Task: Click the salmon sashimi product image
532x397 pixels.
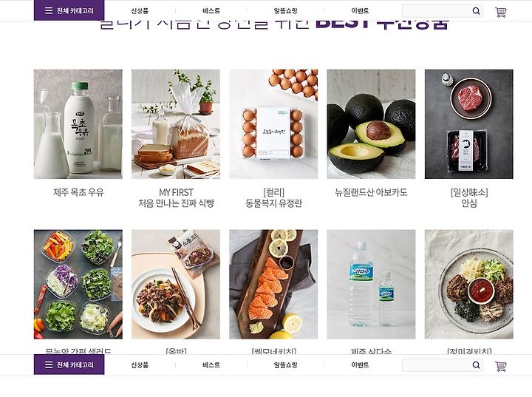Action: coord(273,284)
